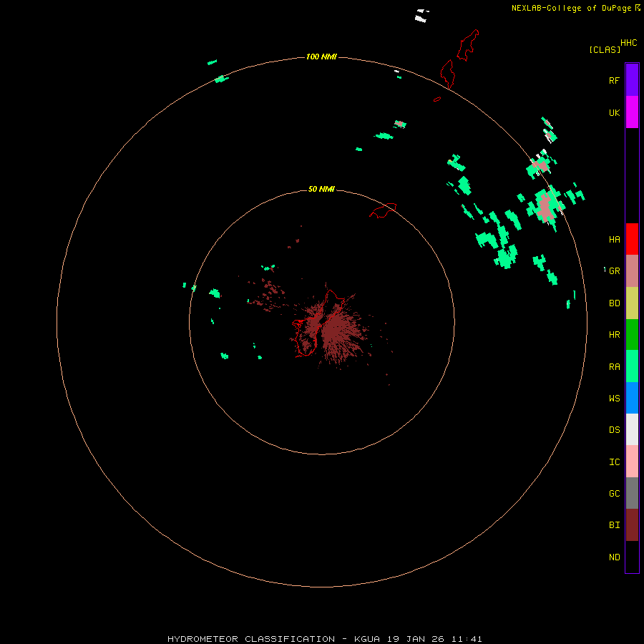Pick the HR dark green swatch
The image size is (644, 644).
(x=632, y=334)
